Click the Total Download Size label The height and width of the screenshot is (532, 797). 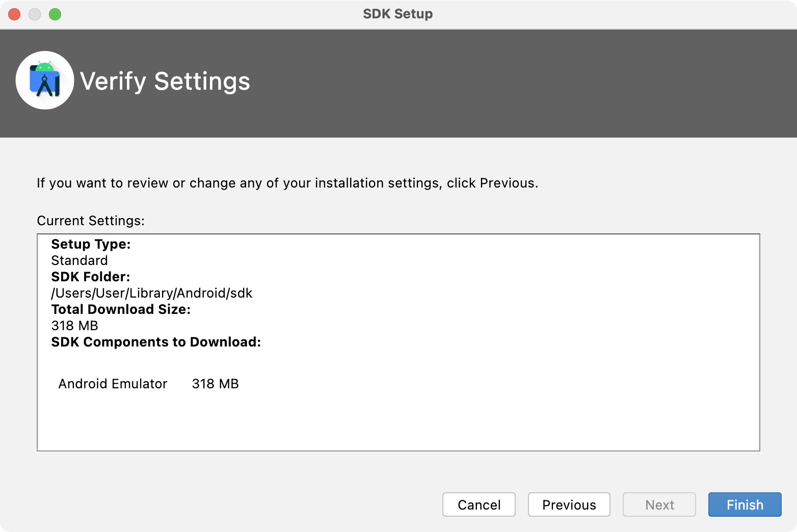121,309
